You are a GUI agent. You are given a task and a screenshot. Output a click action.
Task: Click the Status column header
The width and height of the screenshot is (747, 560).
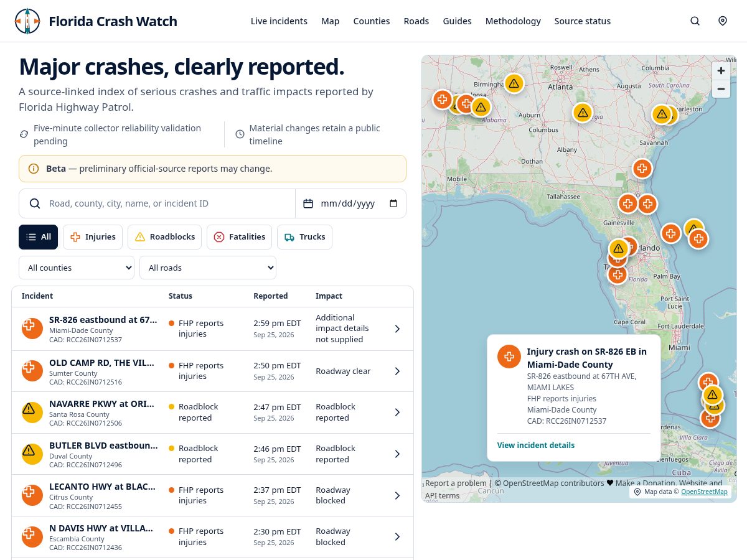[x=181, y=296]
